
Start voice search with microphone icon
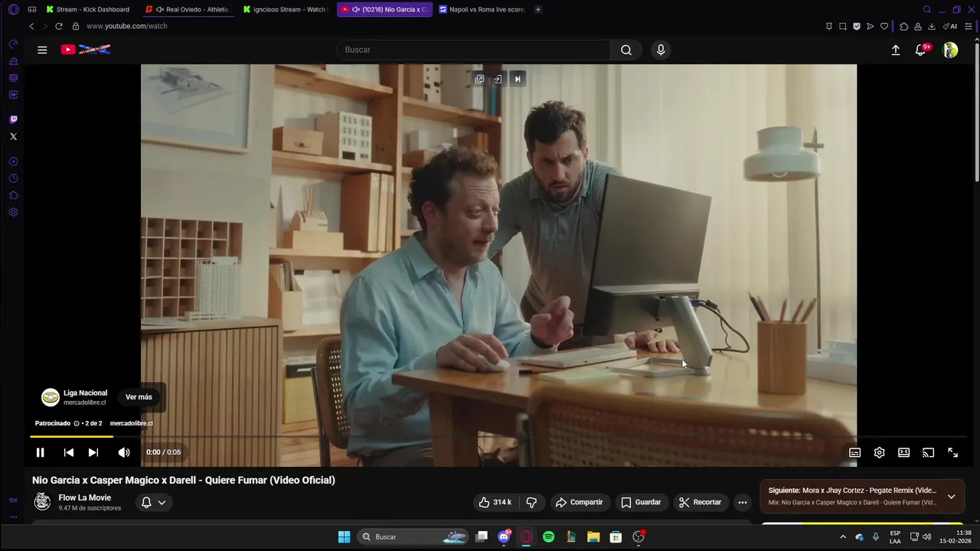click(661, 50)
